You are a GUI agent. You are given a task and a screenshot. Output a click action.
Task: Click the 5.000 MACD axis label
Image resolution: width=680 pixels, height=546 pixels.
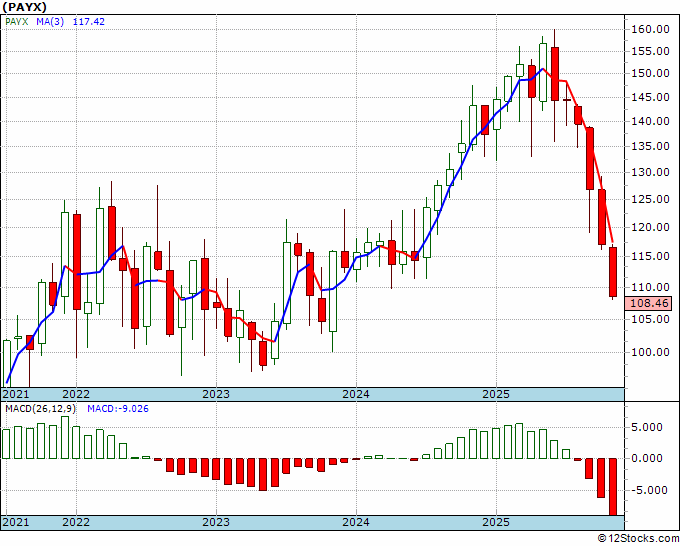pos(647,427)
